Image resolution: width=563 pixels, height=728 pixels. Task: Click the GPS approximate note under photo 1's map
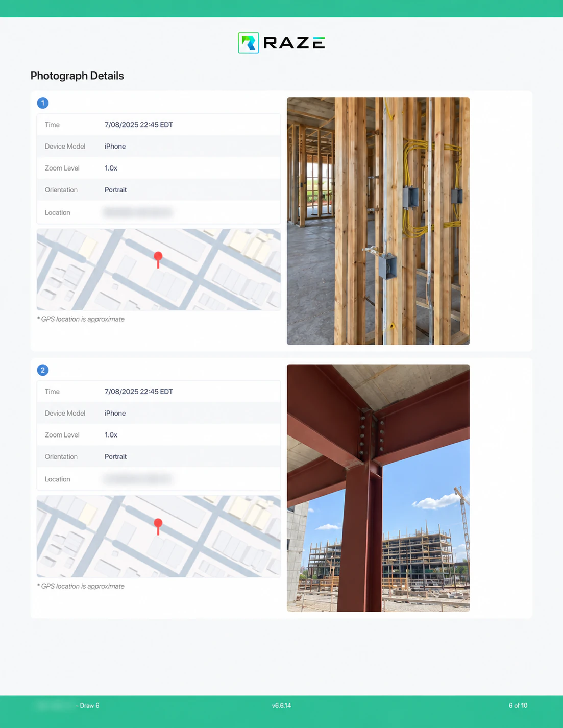pos(81,319)
